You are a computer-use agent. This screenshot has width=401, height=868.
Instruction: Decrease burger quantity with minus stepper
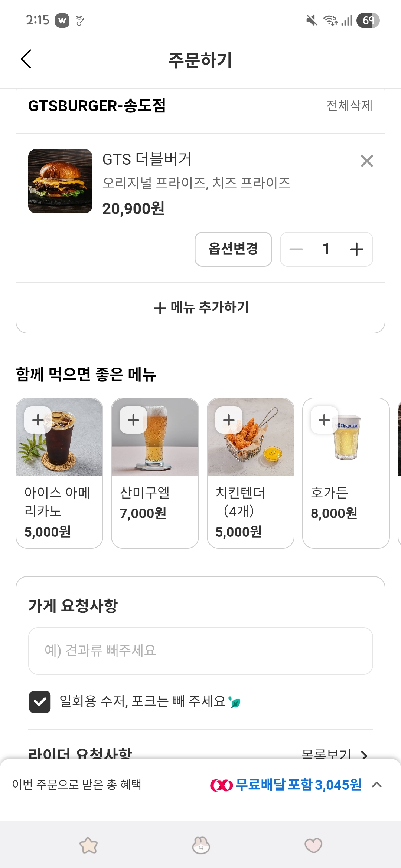tap(296, 249)
